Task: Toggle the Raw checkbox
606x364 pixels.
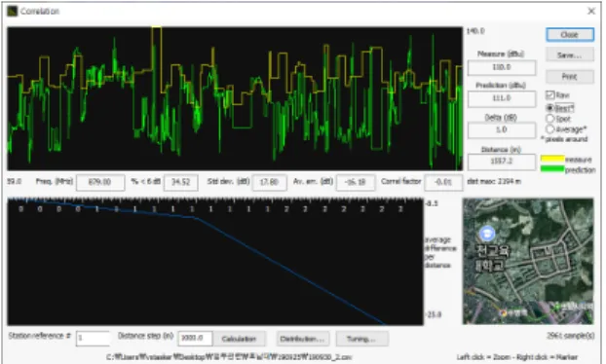Action: pos(550,95)
